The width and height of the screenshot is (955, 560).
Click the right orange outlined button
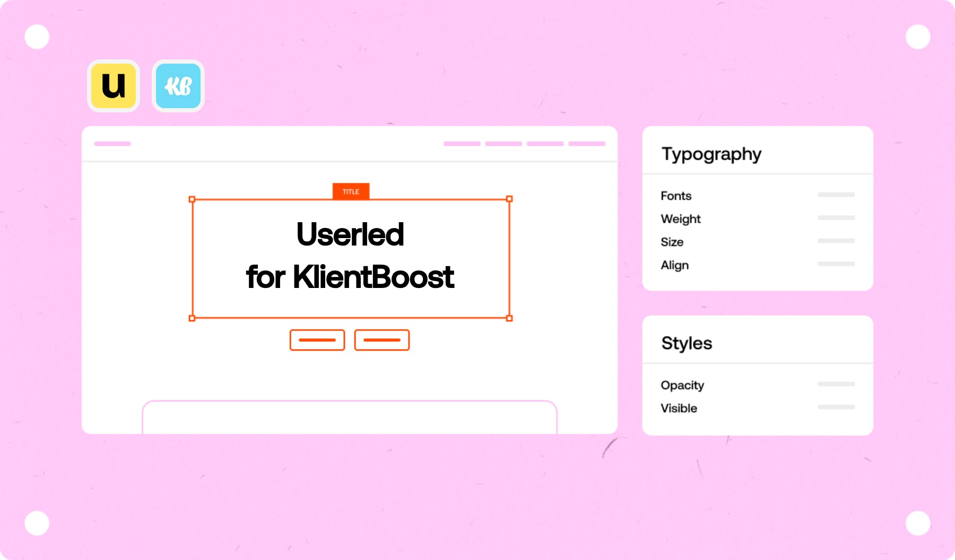(382, 340)
